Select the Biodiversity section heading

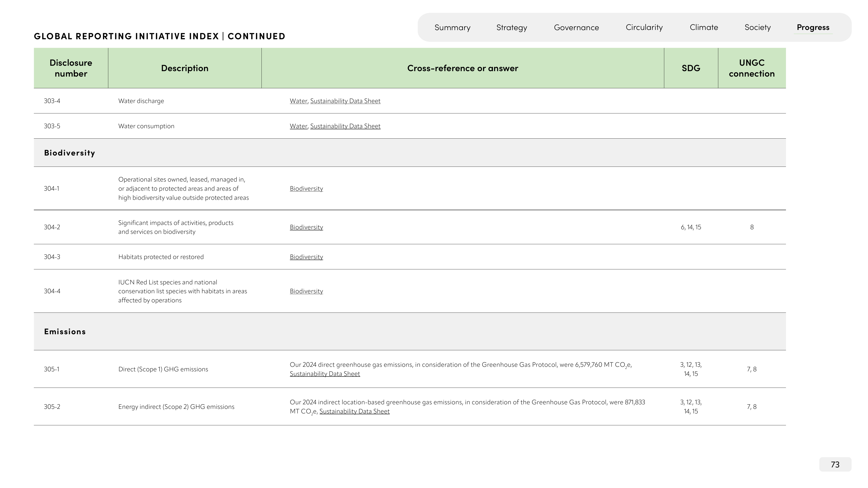(x=69, y=153)
